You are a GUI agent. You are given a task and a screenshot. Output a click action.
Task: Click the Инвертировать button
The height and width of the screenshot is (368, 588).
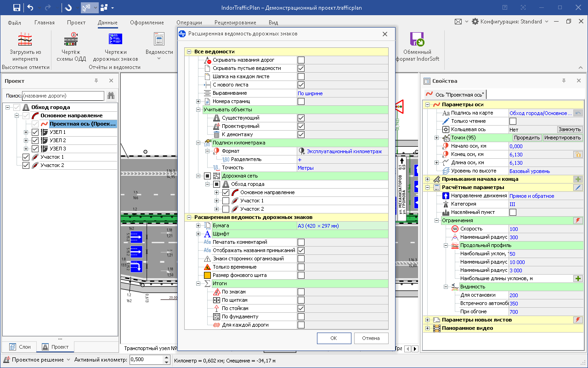563,138
